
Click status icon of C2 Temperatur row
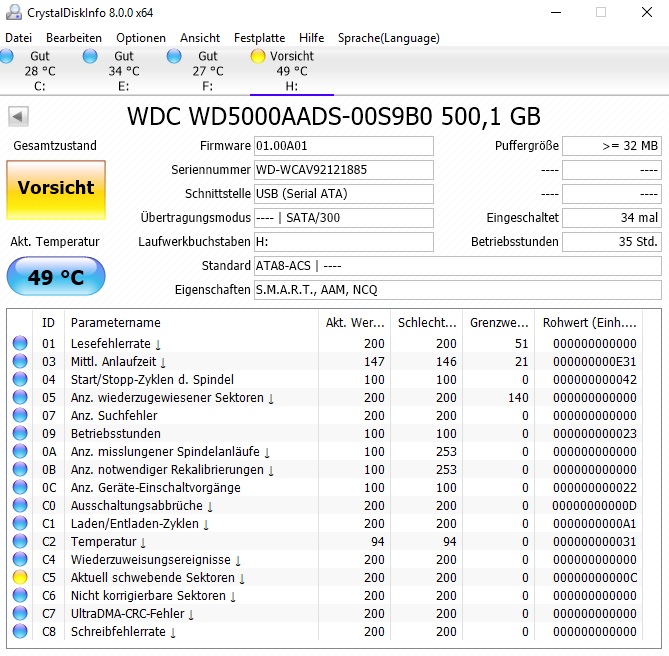[x=20, y=541]
